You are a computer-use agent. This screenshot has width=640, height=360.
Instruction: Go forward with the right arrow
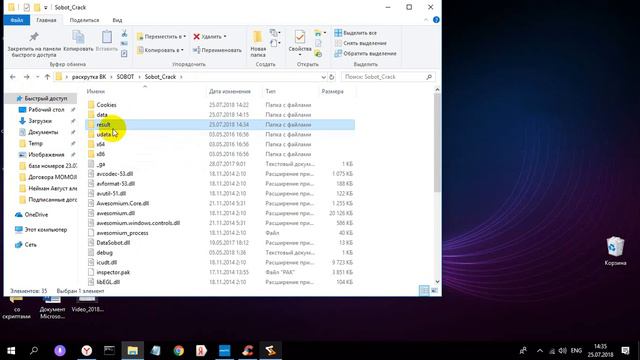(x=27, y=77)
